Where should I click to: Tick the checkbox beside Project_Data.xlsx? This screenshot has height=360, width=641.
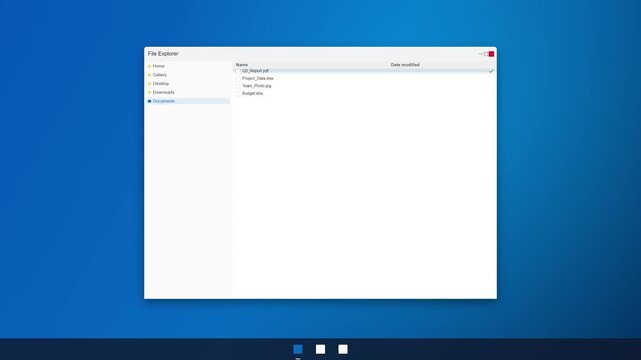[x=238, y=78]
